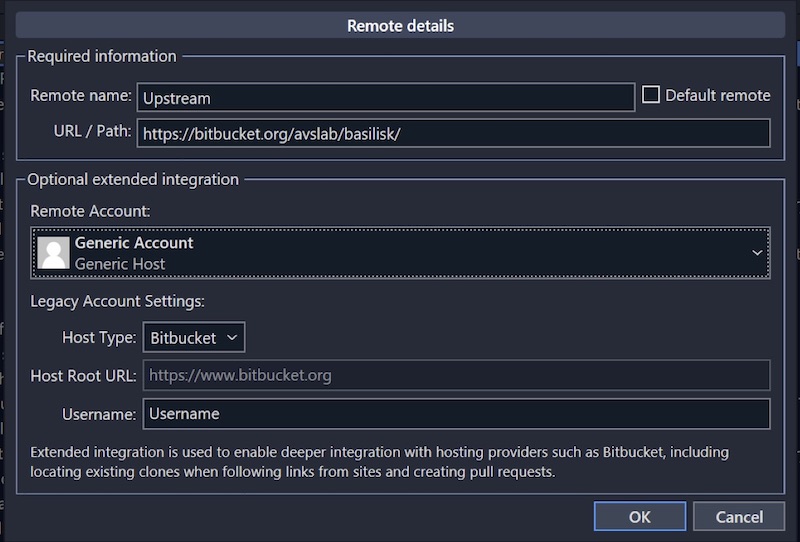Click the Extended integration description paragraph
The height and width of the screenshot is (542, 800).
(380, 461)
